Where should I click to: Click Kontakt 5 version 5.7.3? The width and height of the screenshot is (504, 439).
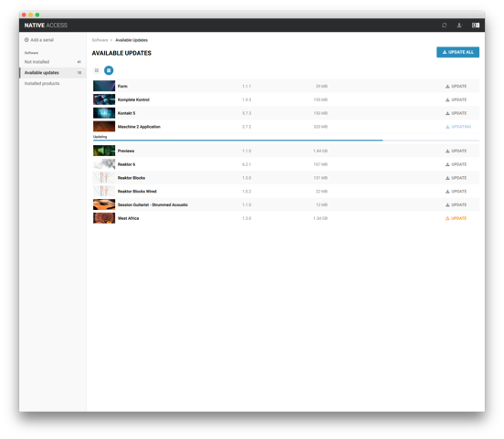point(247,113)
